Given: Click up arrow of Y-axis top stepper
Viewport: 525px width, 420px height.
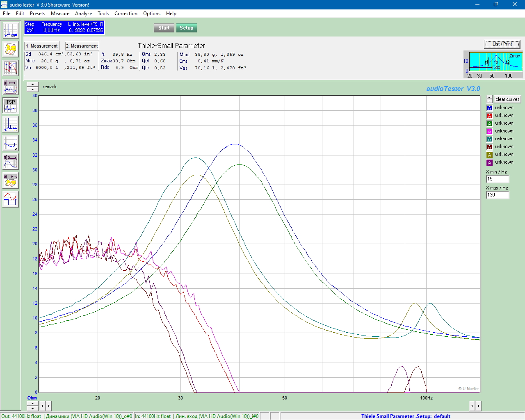Looking at the screenshot, I should point(32,84).
